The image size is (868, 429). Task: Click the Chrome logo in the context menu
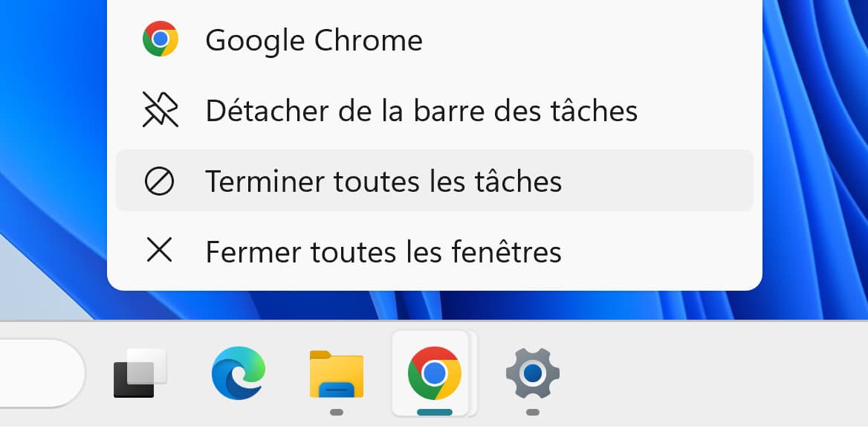pyautogui.click(x=161, y=39)
